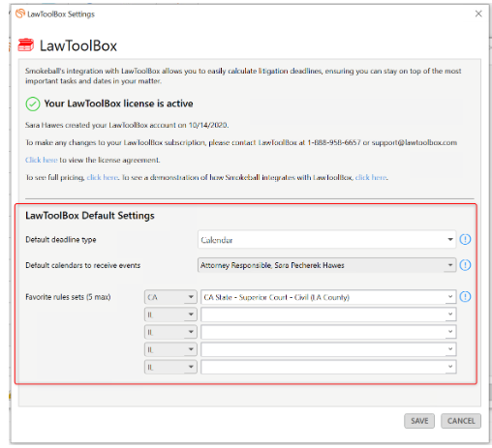
Task: Close the LawToolBox Settings dialog
Action: [478, 14]
